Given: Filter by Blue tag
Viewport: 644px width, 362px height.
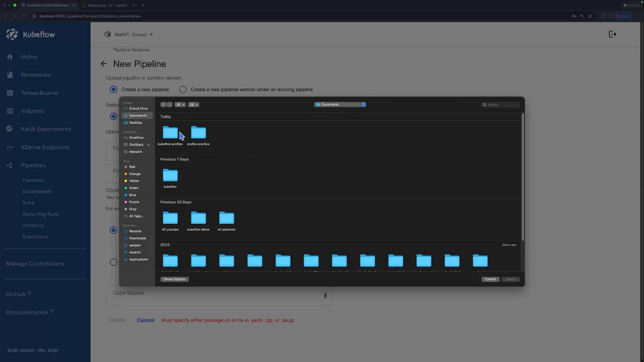Looking at the screenshot, I should click(137, 195).
